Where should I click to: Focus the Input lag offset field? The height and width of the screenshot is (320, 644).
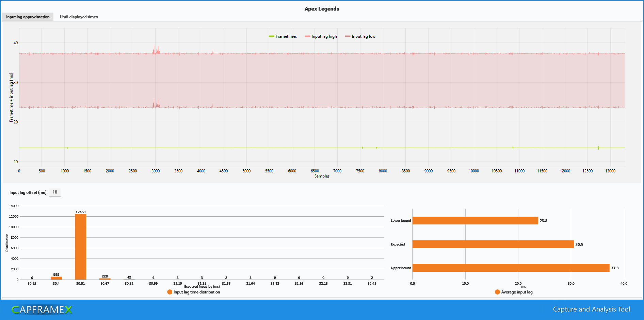tap(55, 192)
